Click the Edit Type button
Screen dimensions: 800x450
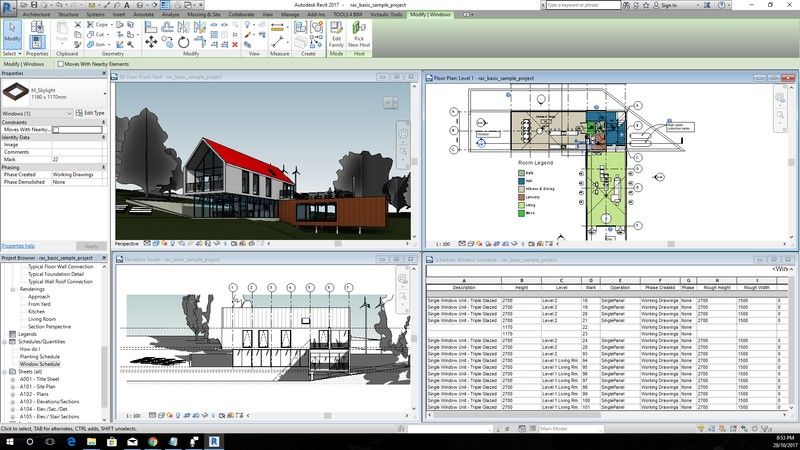tap(90, 113)
